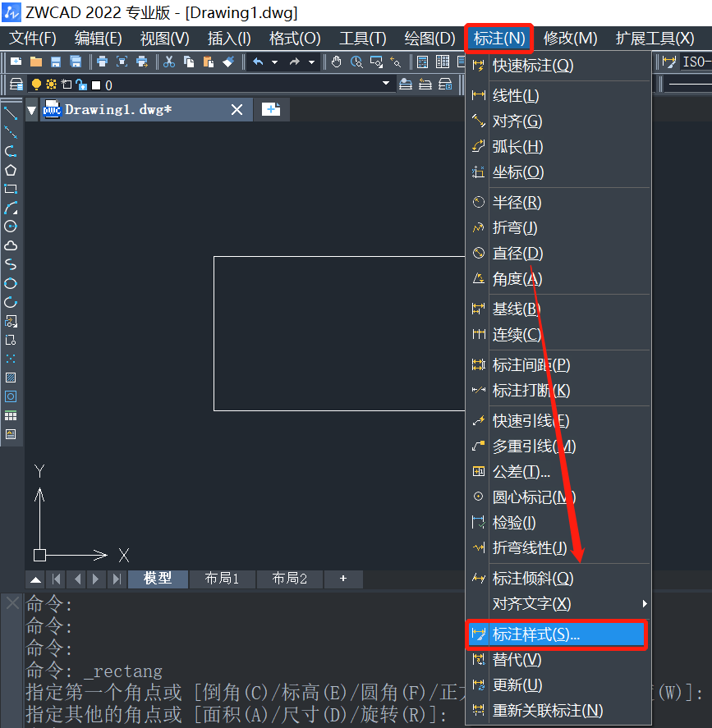The height and width of the screenshot is (728, 712).
Task: Open the layer dropdown list arrow
Action: (x=385, y=84)
